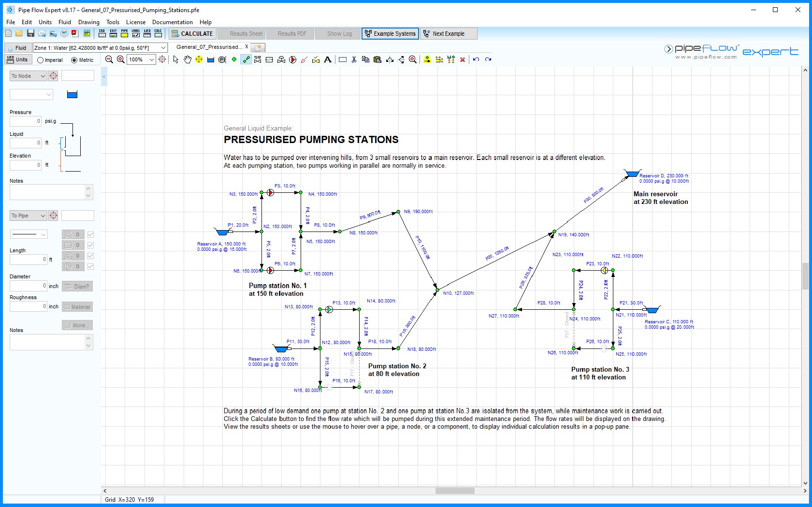Click the CALCULATE button

192,33
